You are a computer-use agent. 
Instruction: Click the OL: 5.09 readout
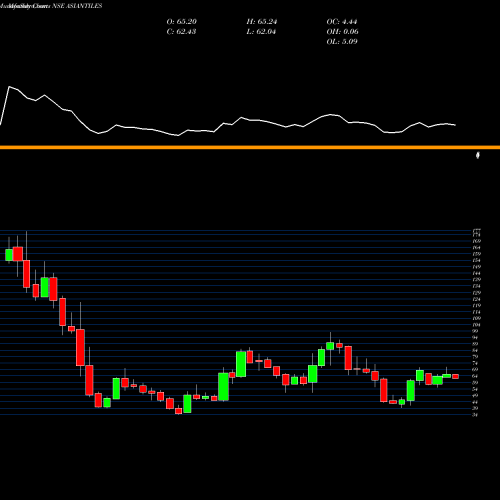tap(342, 42)
